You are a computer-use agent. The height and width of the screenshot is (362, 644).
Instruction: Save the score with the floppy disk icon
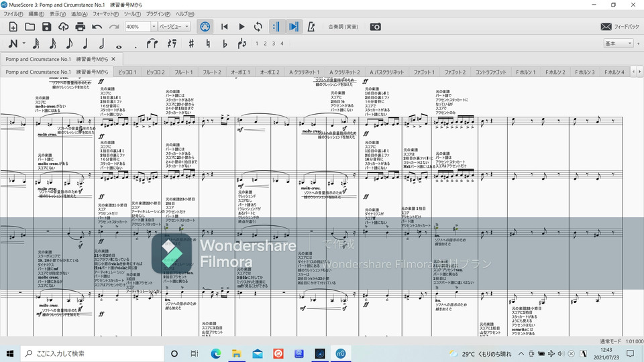pos(46,27)
